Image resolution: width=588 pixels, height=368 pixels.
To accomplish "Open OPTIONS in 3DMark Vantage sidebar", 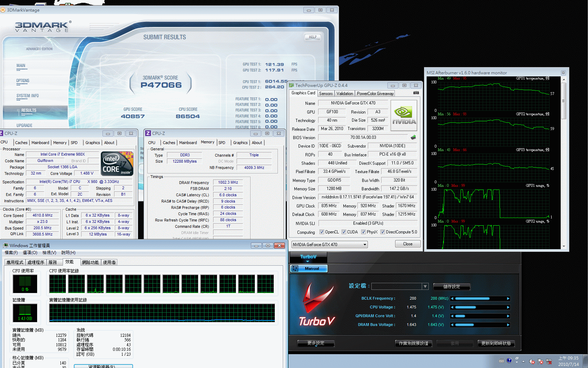I will 23,81.
